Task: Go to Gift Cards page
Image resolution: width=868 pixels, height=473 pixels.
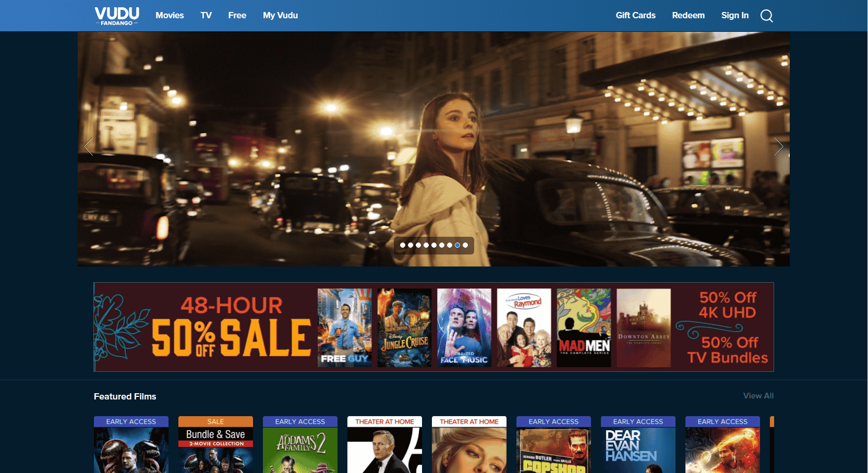Action: point(635,16)
